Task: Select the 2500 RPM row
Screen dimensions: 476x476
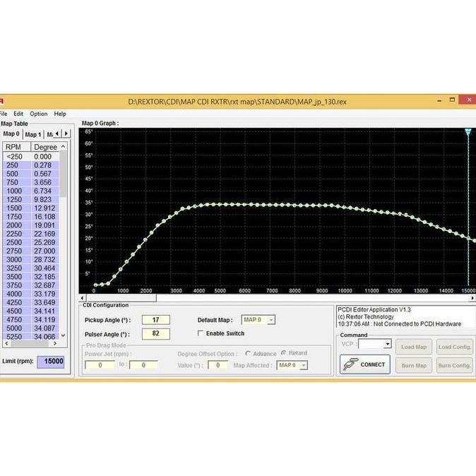Action: click(x=31, y=242)
